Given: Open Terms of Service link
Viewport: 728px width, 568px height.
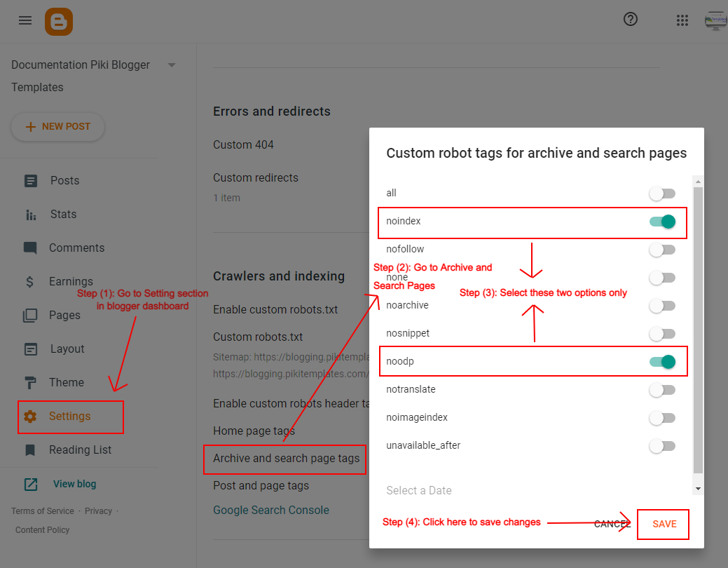Looking at the screenshot, I should (43, 511).
